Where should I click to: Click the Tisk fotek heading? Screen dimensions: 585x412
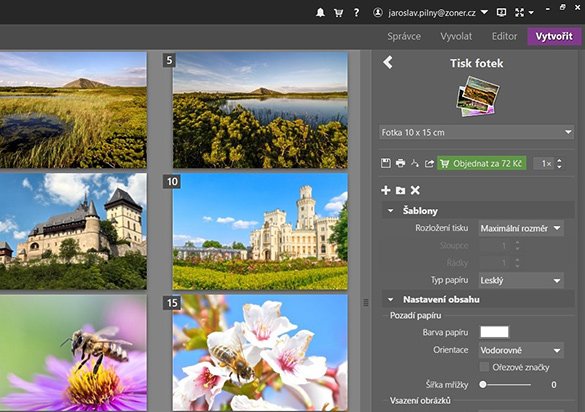coord(476,63)
